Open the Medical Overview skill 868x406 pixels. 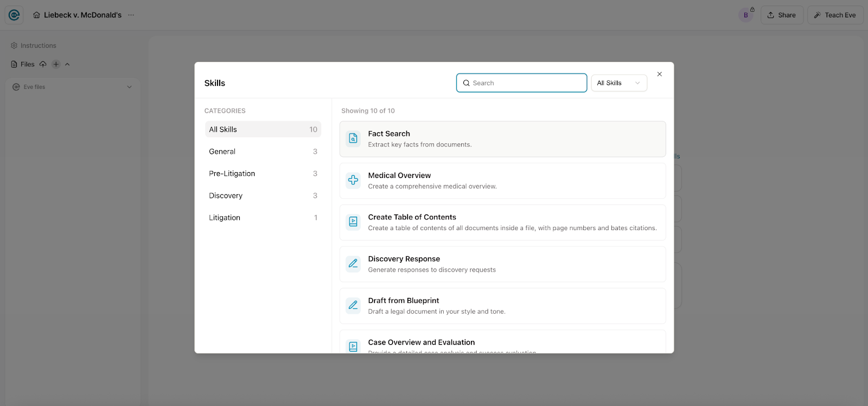click(x=502, y=181)
